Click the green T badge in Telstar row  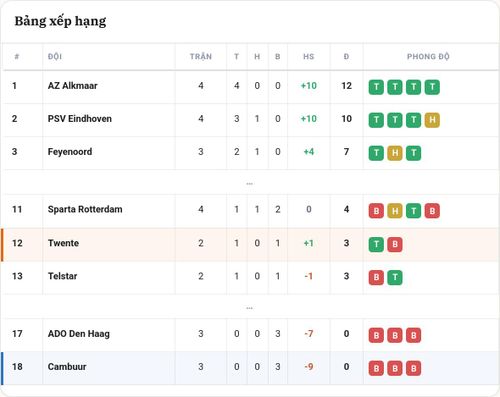pos(395,278)
